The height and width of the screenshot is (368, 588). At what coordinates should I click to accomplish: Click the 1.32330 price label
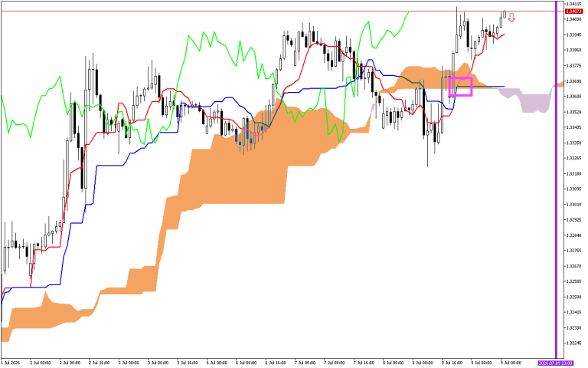[x=573, y=327]
